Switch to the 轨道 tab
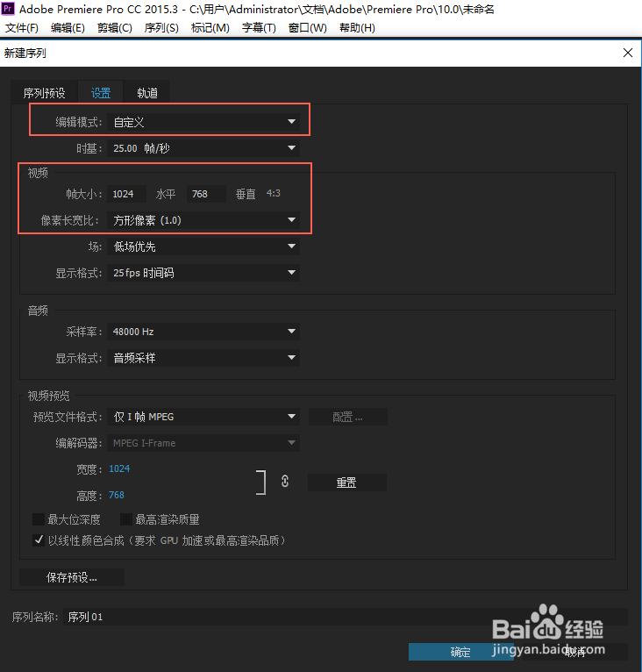This screenshot has height=672, width=642. [x=147, y=93]
